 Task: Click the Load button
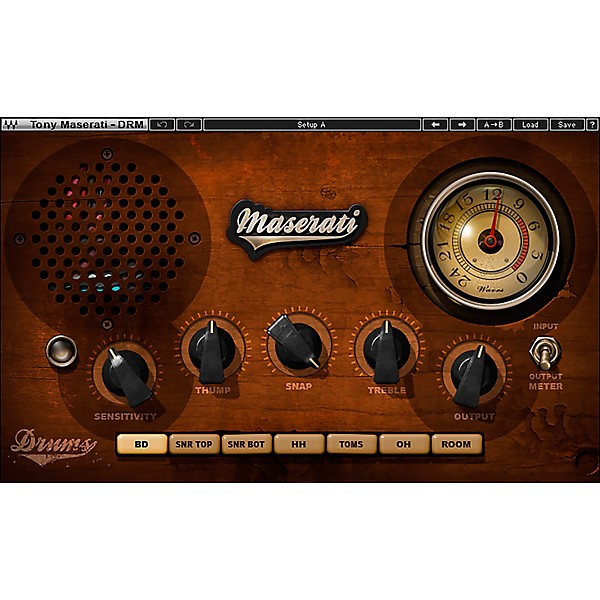(x=530, y=125)
